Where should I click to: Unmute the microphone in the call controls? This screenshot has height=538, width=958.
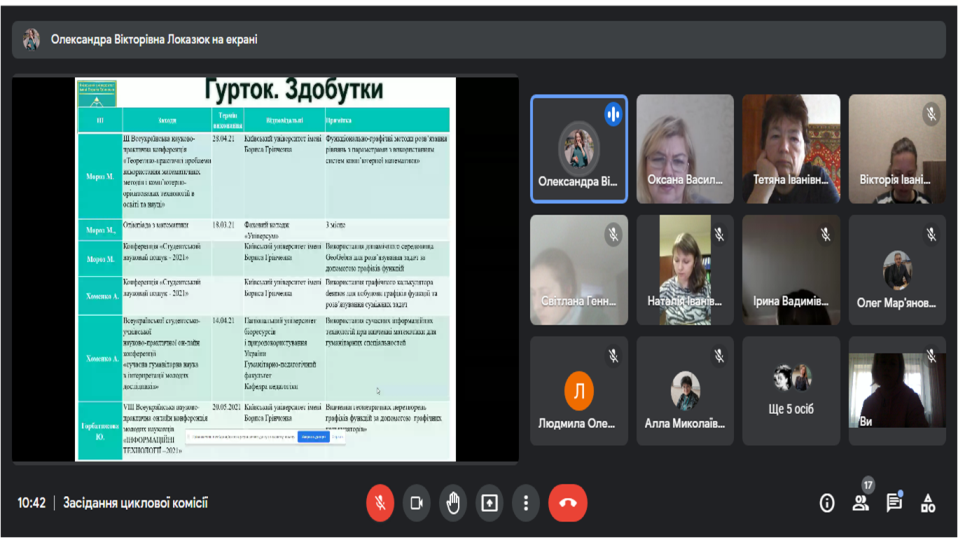(380, 503)
